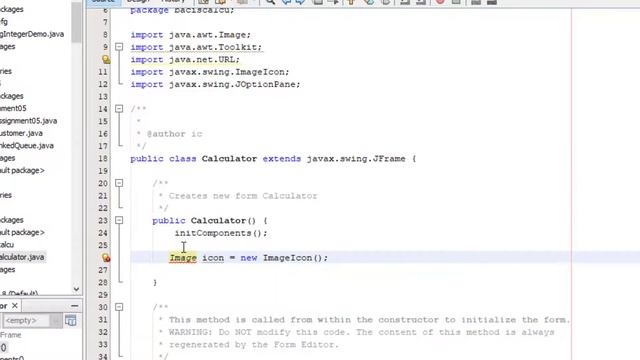This screenshot has width=640, height=360.
Task: Select the fg entry in projects tree
Action: tap(4, 22)
